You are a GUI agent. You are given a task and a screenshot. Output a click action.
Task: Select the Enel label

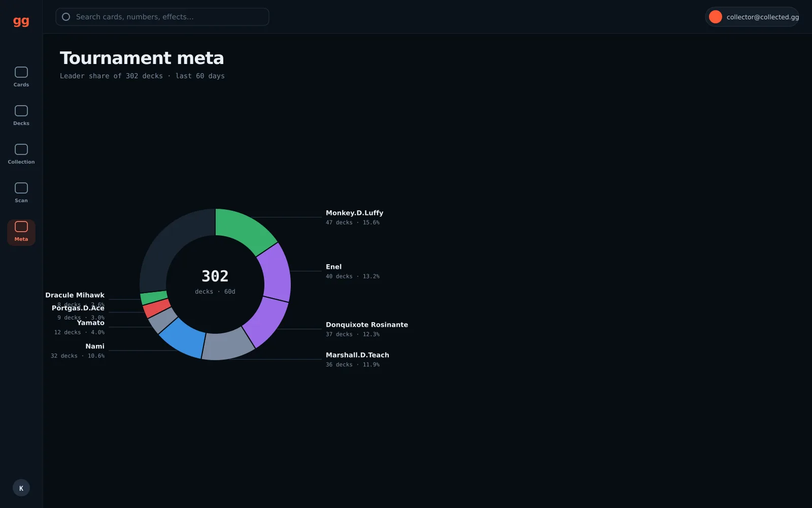point(333,267)
